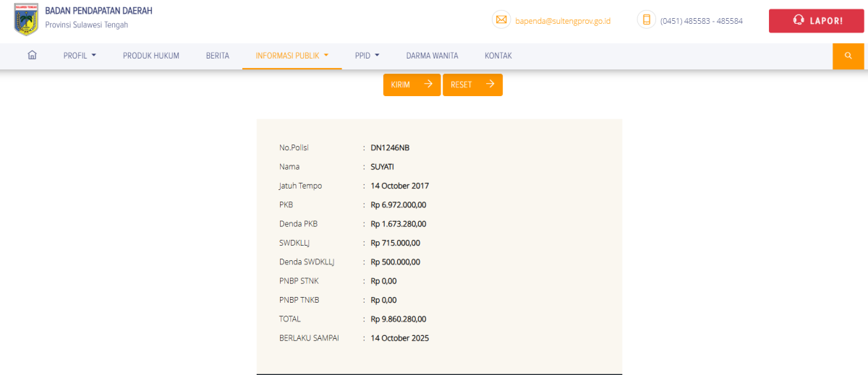Click the plate number DN1246NB
868x375 pixels.
[x=390, y=148]
